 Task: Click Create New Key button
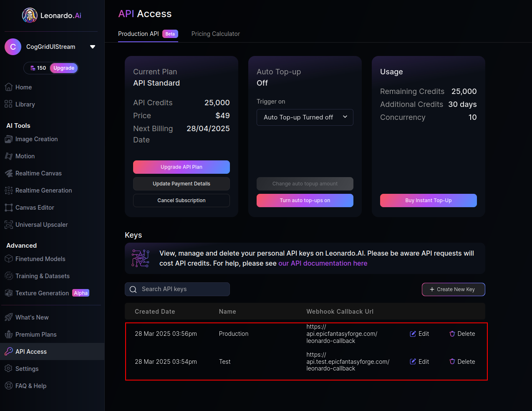point(454,289)
